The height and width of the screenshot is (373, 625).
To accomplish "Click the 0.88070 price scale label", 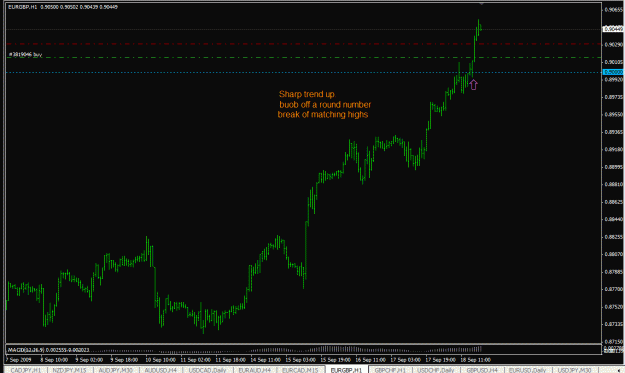I will pos(613,254).
